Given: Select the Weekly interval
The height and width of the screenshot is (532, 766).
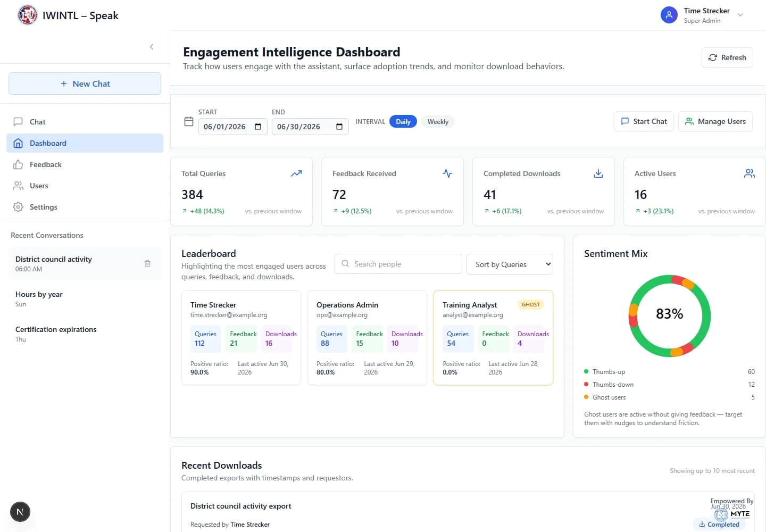Looking at the screenshot, I should tap(438, 121).
